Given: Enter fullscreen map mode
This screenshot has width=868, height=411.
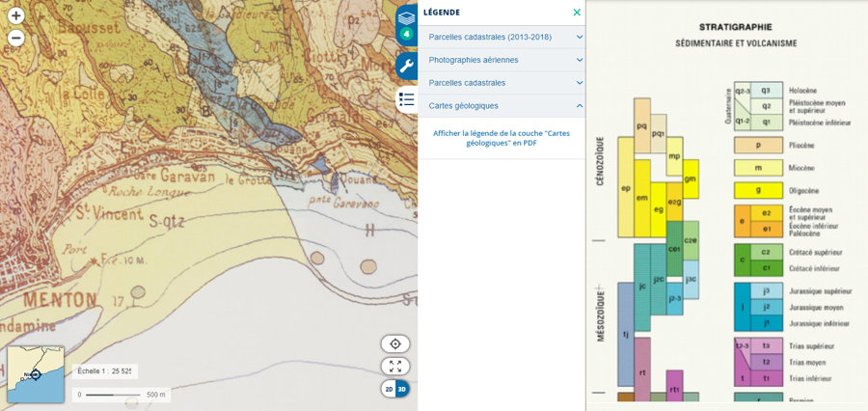Looking at the screenshot, I should click(x=394, y=367).
